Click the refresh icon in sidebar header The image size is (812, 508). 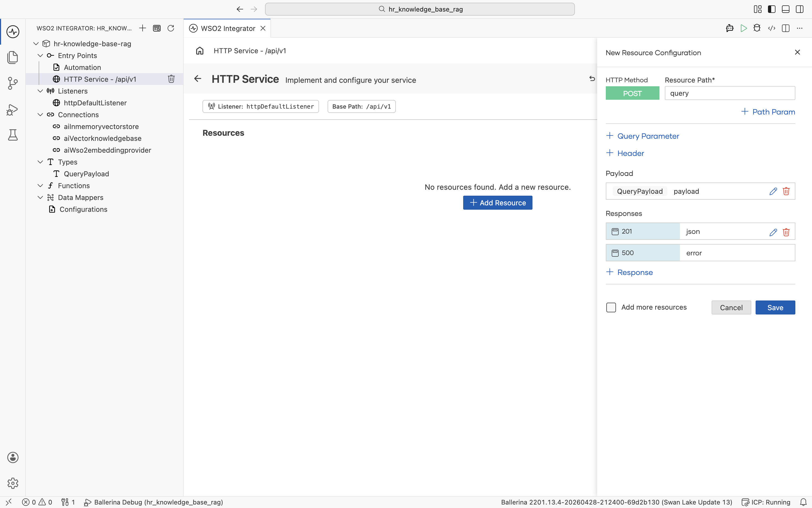(171, 28)
